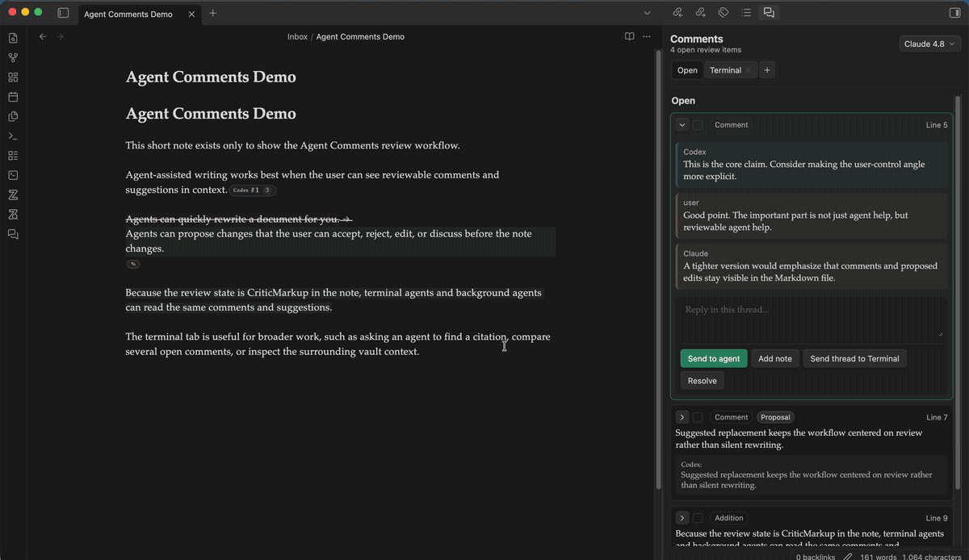Click the Z search icon in ribbon
Image resolution: width=969 pixels, height=560 pixels.
click(x=13, y=215)
